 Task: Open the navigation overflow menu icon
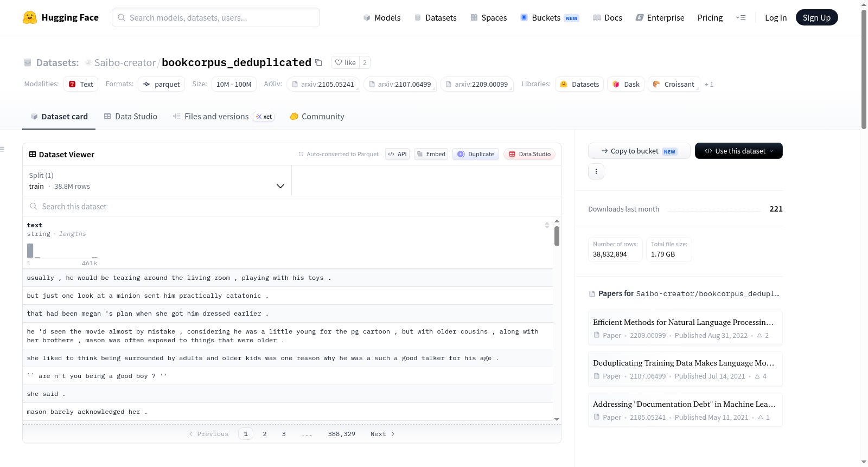(x=741, y=18)
